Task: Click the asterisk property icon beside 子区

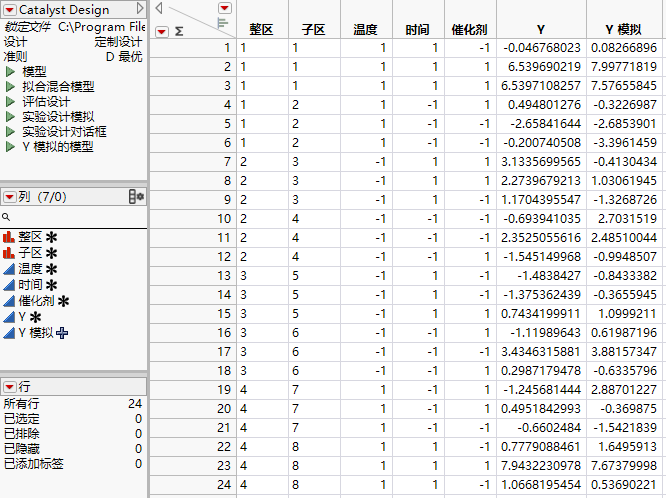Action: [51, 254]
